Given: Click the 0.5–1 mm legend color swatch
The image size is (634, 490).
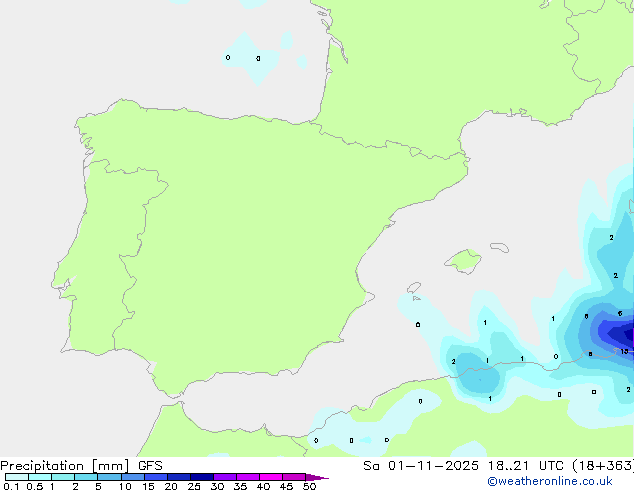Looking at the screenshot, I should pos(40,477).
